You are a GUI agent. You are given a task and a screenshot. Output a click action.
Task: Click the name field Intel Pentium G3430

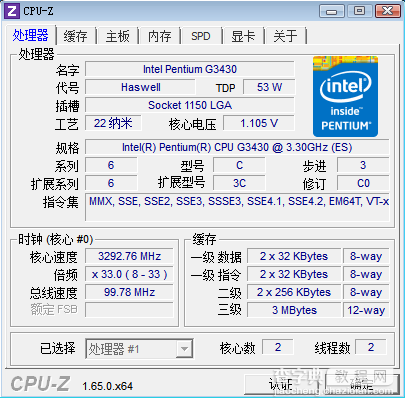[x=190, y=69]
